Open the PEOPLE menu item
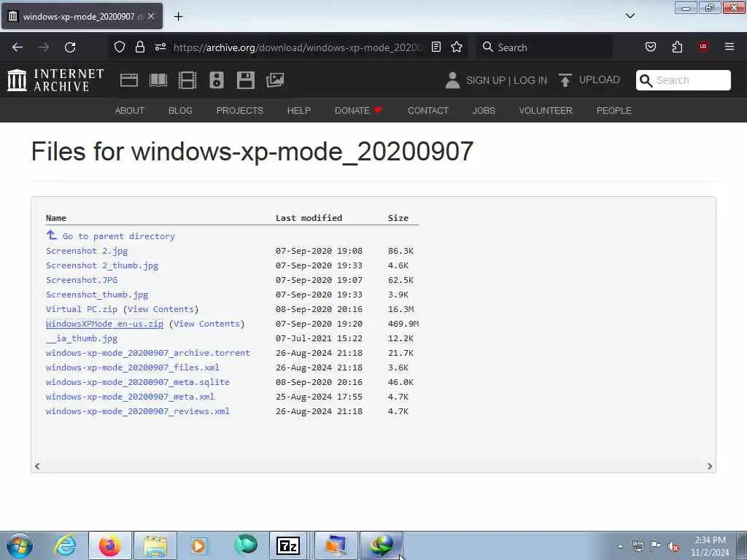 pyautogui.click(x=614, y=111)
